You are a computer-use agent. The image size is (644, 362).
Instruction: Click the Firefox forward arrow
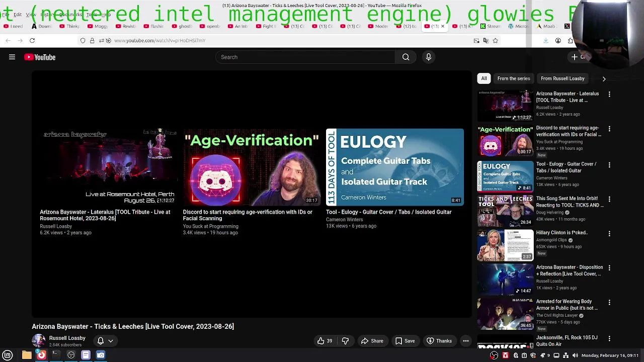coord(20,41)
